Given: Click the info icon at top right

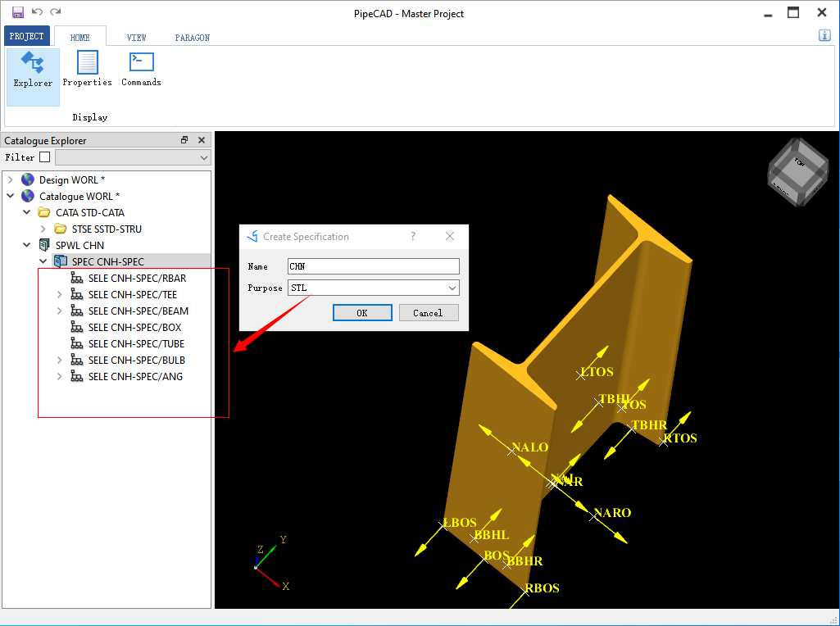Looking at the screenshot, I should pyautogui.click(x=824, y=35).
